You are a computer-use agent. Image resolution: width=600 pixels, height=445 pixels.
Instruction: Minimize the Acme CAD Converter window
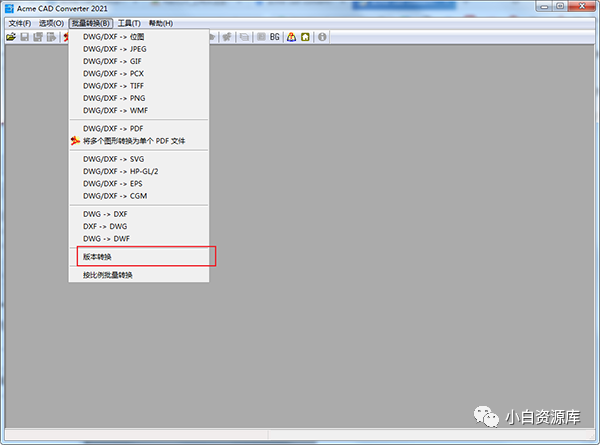[x=545, y=7]
